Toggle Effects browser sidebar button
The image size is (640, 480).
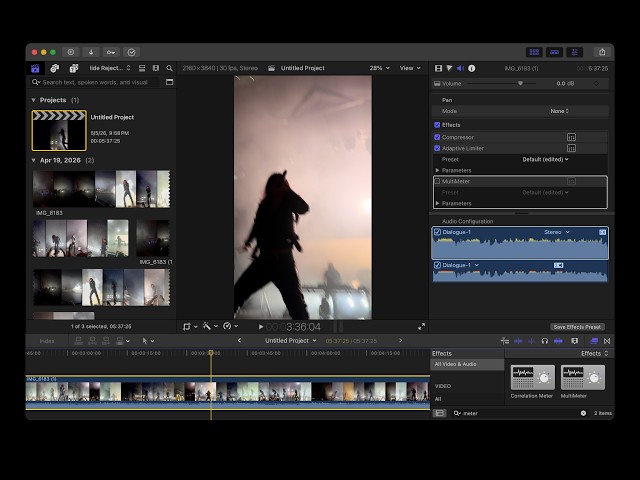(440, 413)
